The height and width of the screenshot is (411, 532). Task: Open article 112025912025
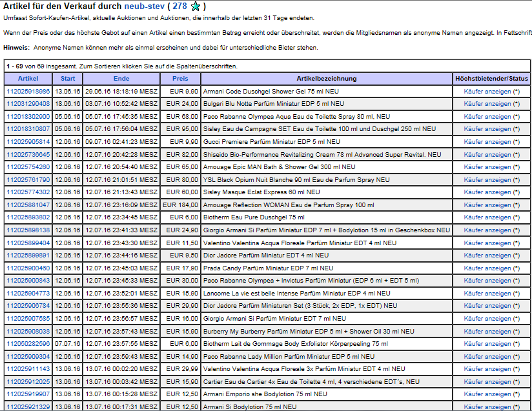pos(28,381)
